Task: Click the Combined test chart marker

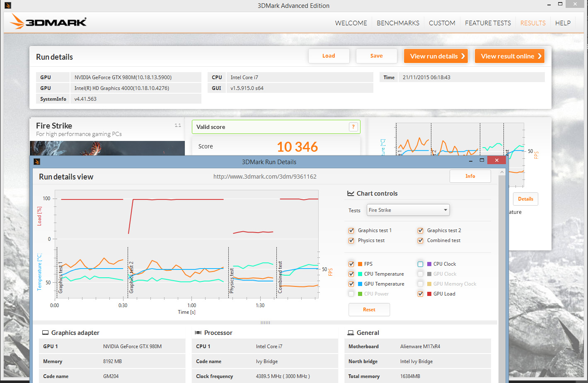Action: click(280, 277)
